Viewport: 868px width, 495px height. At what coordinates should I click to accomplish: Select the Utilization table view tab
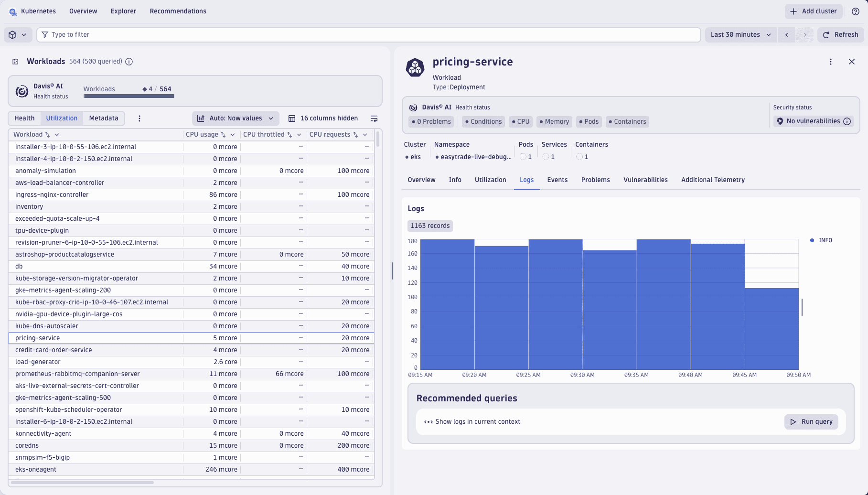click(x=62, y=118)
